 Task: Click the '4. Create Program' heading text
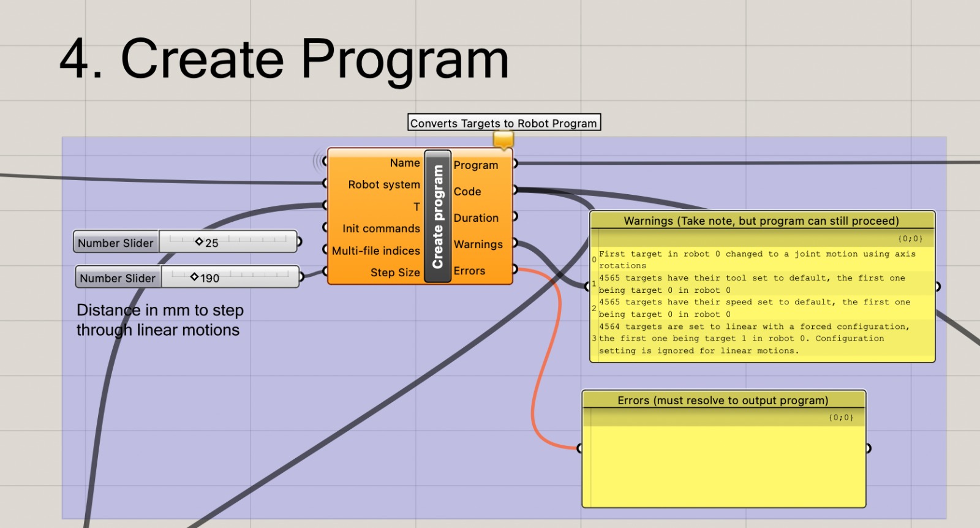click(x=284, y=59)
